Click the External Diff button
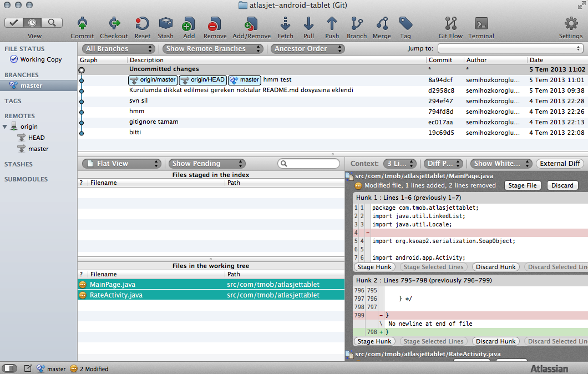The width and height of the screenshot is (588, 374). tap(560, 164)
